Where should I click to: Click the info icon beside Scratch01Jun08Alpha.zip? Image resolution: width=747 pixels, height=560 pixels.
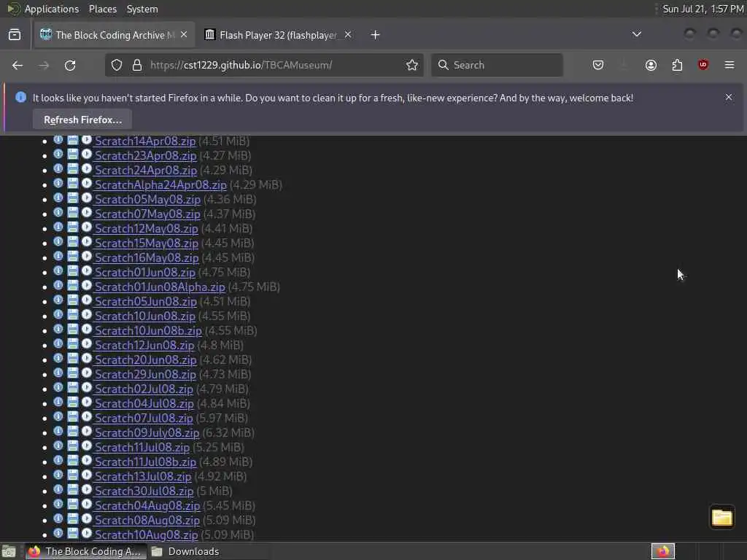tap(58, 286)
